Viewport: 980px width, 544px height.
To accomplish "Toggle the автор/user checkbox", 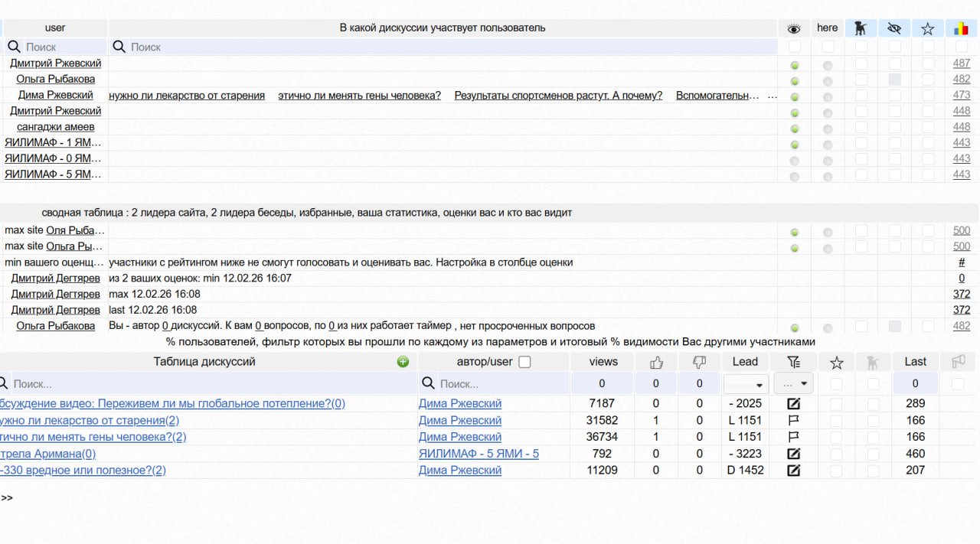I will (x=524, y=362).
